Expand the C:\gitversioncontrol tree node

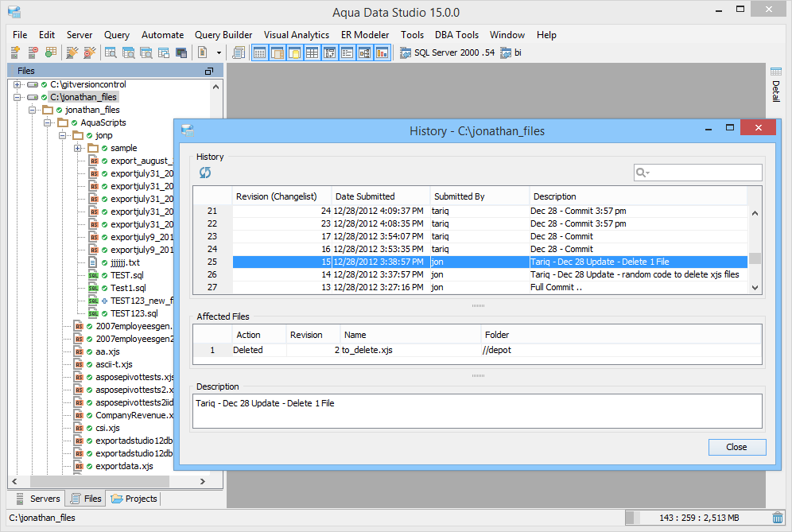(x=17, y=84)
